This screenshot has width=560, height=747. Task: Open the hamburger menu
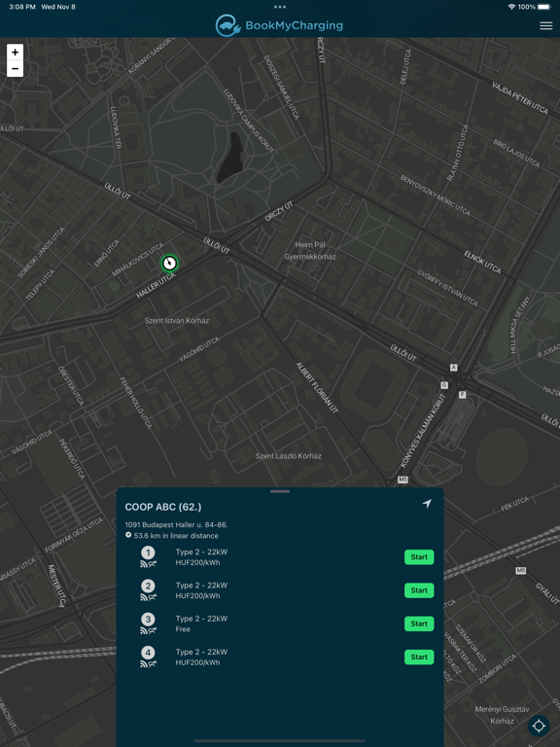coord(545,25)
